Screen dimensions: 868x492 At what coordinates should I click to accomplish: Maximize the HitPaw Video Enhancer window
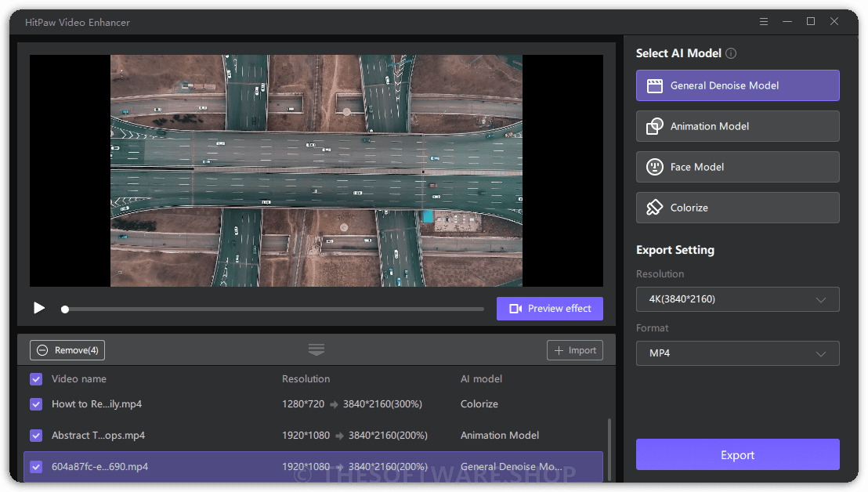tap(811, 21)
